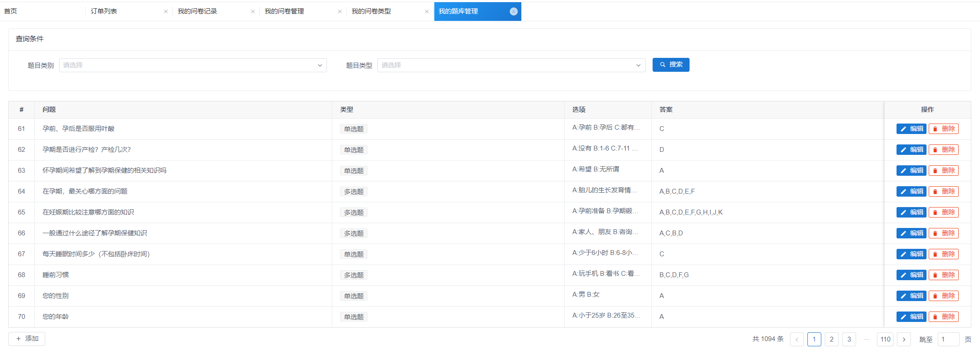980x355 pixels.
Task: Click answer B,C,D,F,G
Action: [674, 275]
